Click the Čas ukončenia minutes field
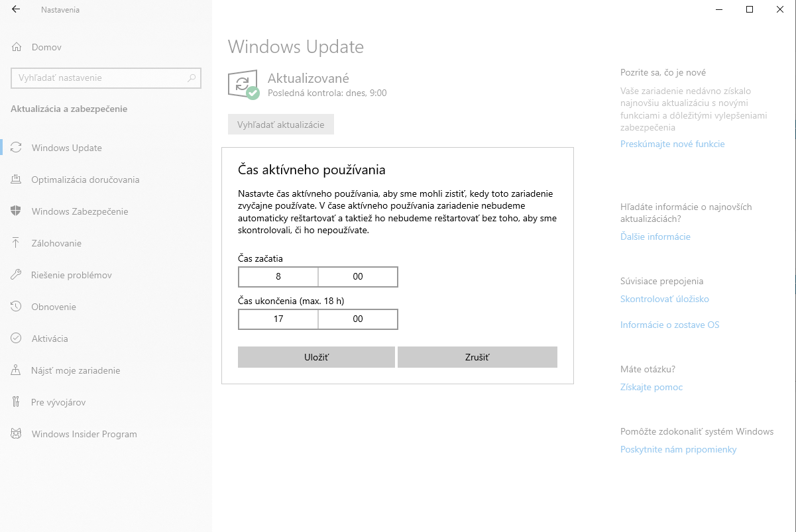 [x=358, y=319]
